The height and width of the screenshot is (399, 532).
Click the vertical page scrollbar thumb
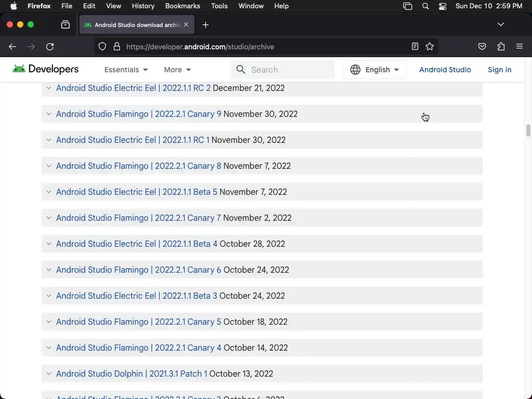coord(528,130)
